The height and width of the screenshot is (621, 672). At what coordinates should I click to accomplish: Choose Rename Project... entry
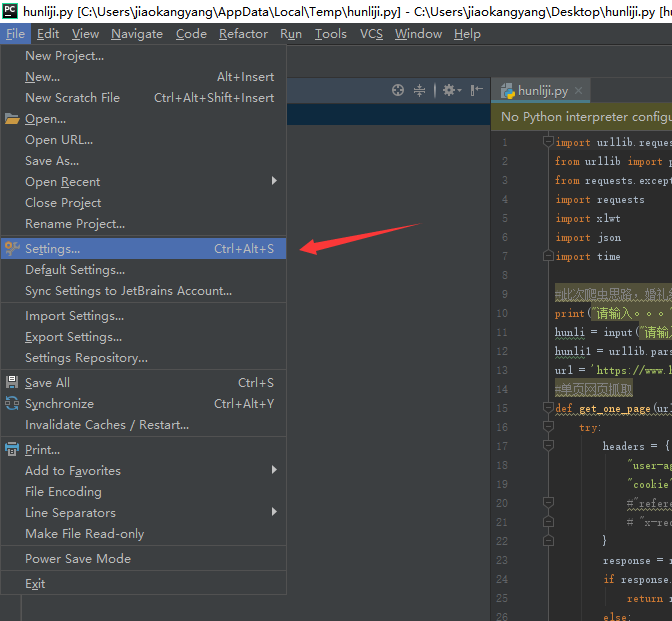[x=144, y=224]
